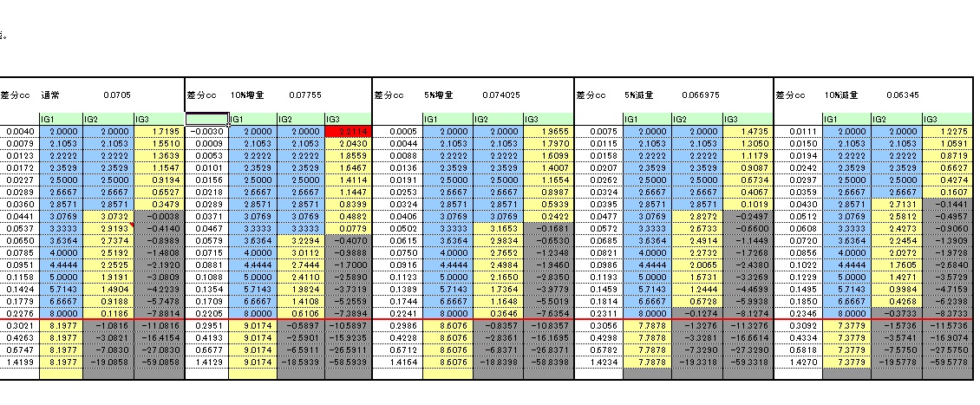This screenshot has height=405, width=980.
Task: Select cell 2.8272
Action: point(697,216)
